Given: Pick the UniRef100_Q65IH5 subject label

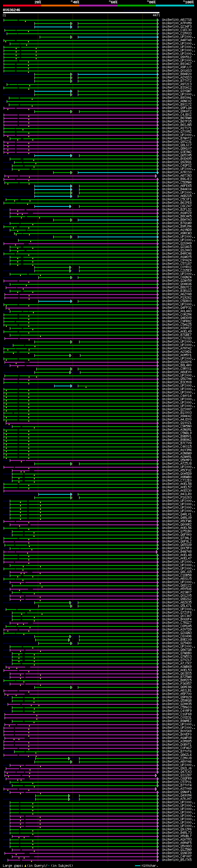Looking at the screenshot, I should (x=177, y=155).
